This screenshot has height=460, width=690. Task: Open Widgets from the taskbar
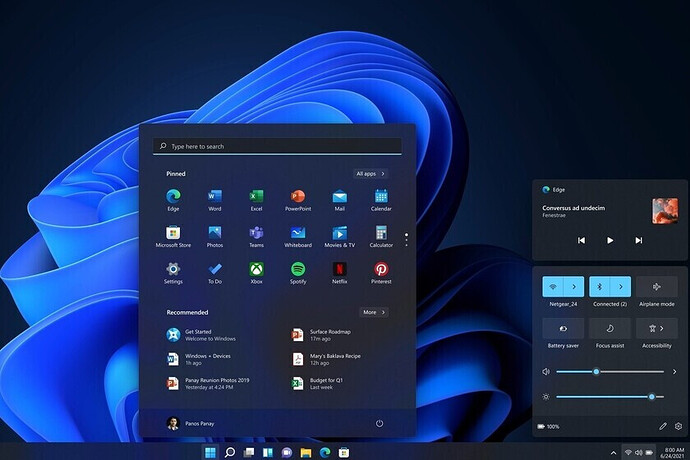[x=268, y=452]
